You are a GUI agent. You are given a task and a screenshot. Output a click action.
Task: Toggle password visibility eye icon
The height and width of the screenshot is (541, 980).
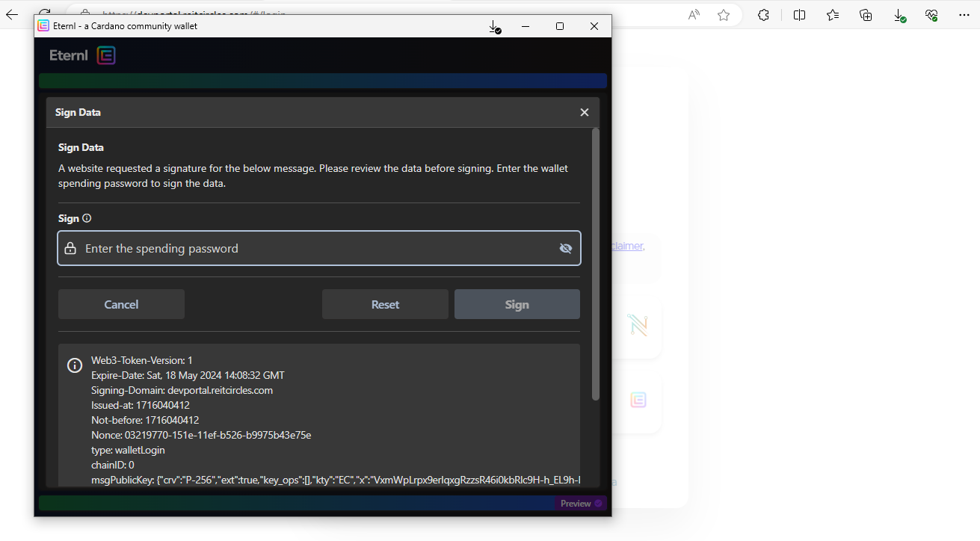566,249
